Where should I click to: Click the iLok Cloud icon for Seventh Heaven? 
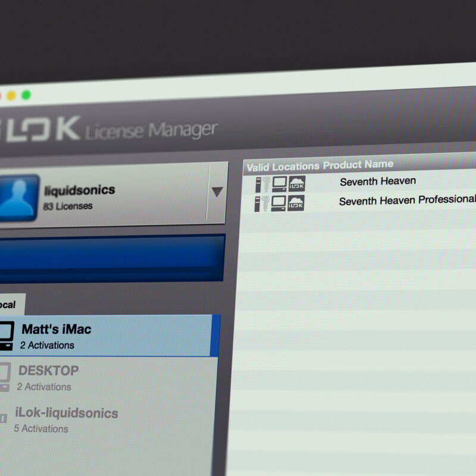(297, 183)
